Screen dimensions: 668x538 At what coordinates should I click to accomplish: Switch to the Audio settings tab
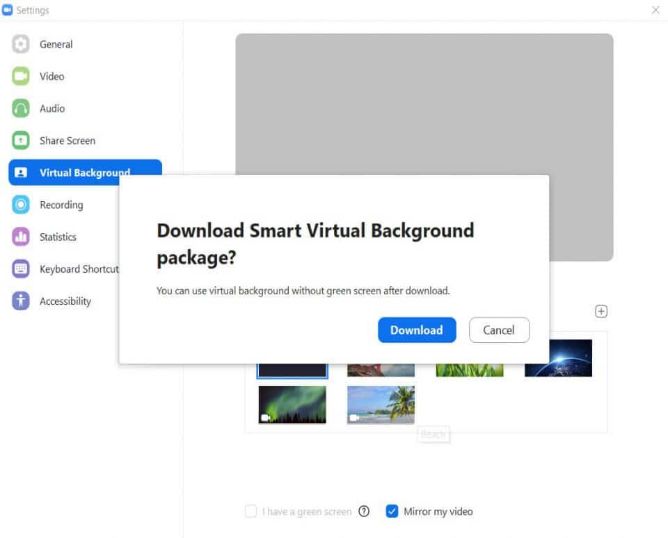click(x=52, y=109)
